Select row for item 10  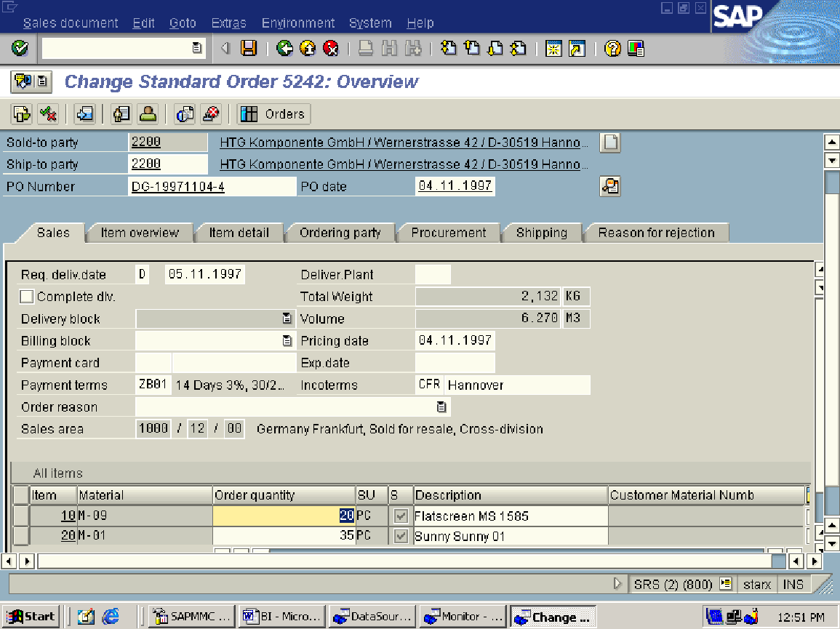pos(20,516)
